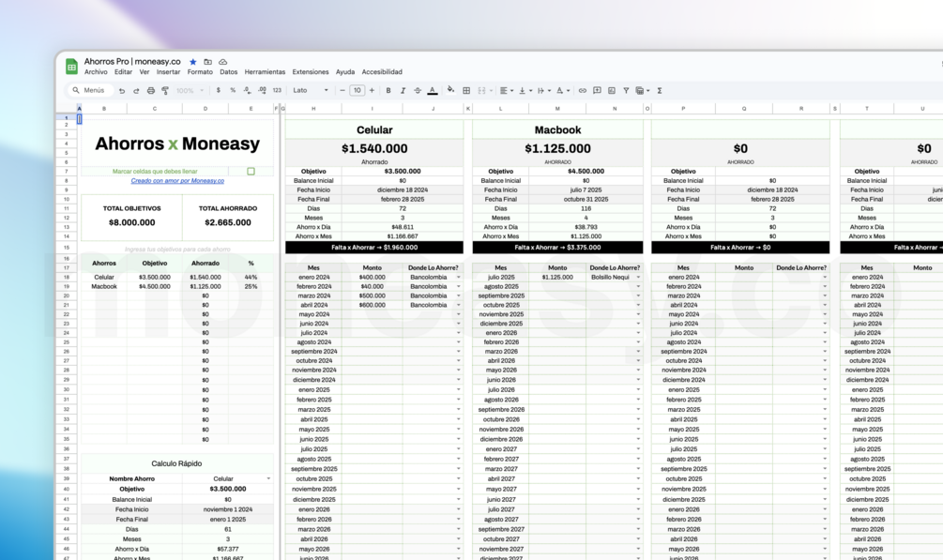Open the functions sigma menu
Viewport: 943px width, 560px height.
point(660,91)
